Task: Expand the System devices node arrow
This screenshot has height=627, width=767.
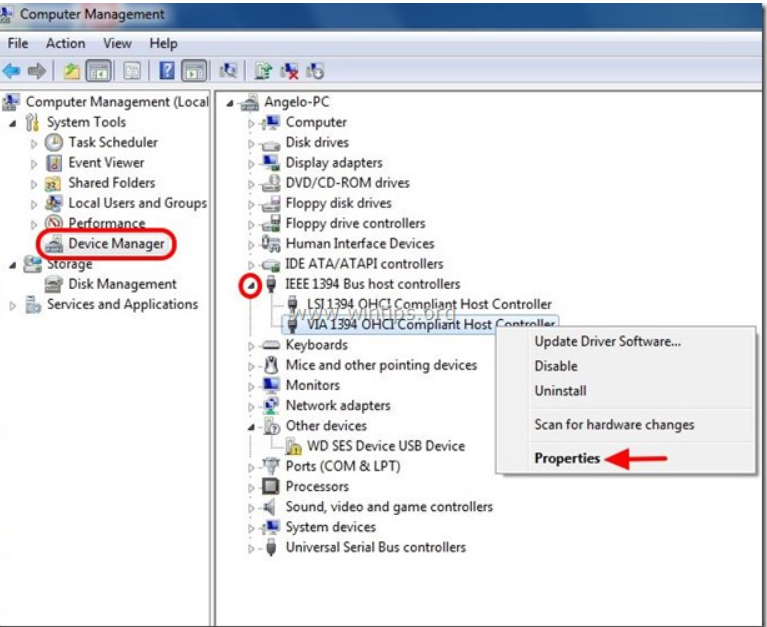Action: pyautogui.click(x=251, y=529)
